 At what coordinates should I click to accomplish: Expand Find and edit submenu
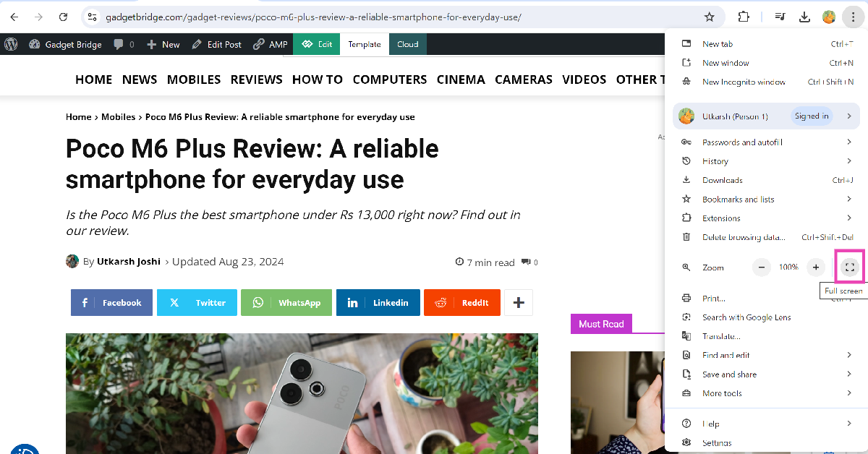(767, 355)
